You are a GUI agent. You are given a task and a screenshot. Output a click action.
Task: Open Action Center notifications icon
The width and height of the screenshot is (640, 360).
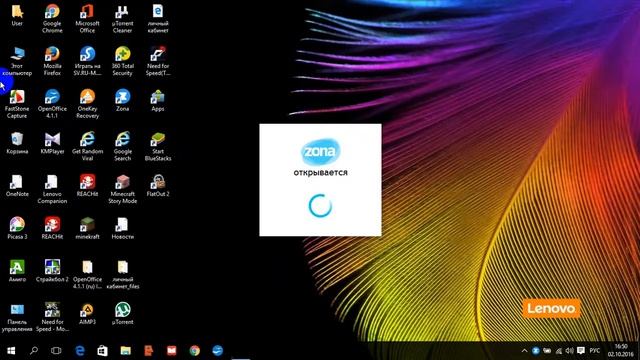pyautogui.click(x=581, y=351)
